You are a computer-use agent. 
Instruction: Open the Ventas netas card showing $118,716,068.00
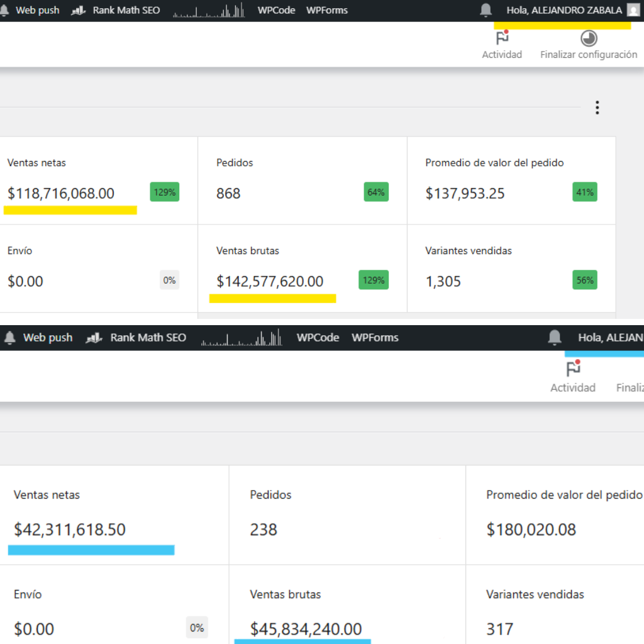94,180
